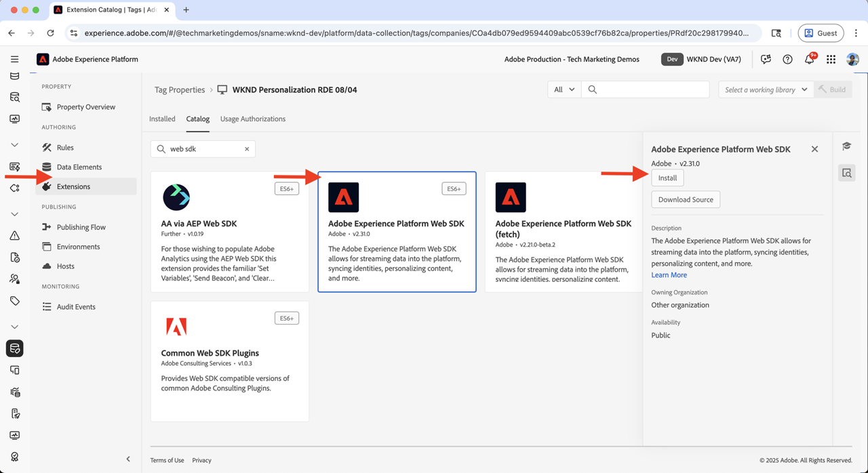Open the devices rail icon
The width and height of the screenshot is (868, 473).
(14, 370)
